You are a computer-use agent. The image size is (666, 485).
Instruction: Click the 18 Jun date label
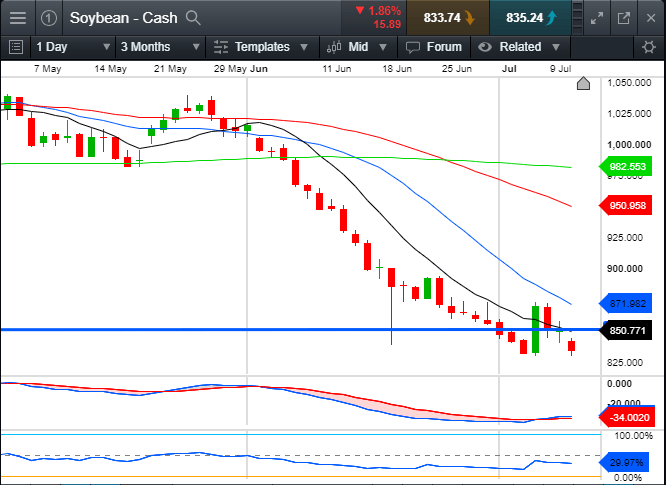coord(397,69)
